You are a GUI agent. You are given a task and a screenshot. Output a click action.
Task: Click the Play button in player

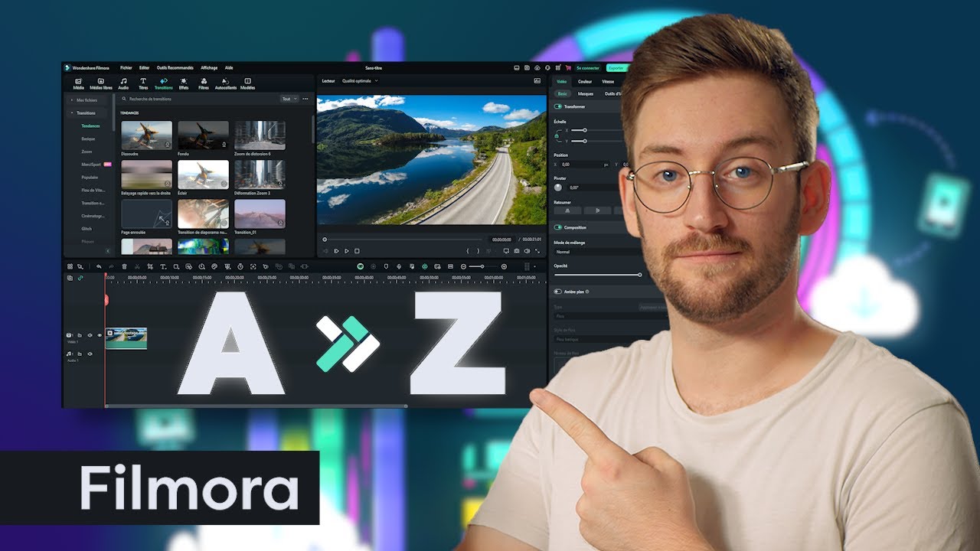[x=346, y=251]
